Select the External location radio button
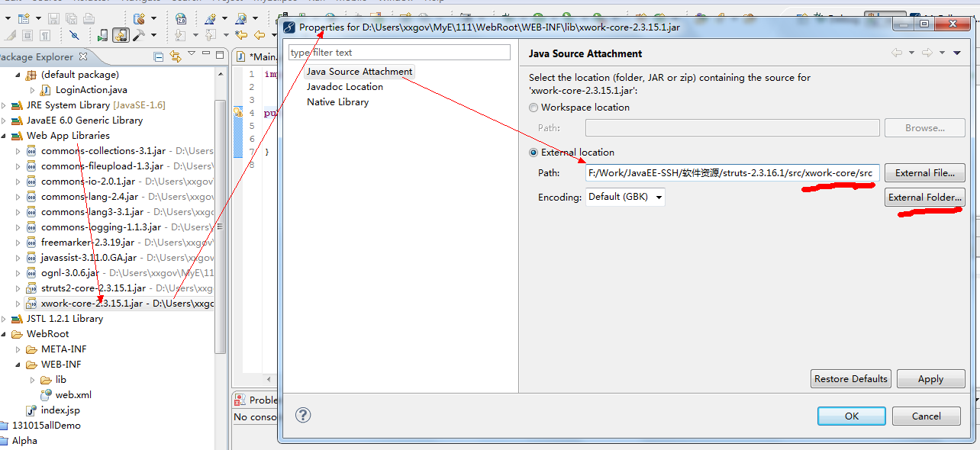Screen dimensions: 980x450 point(534,153)
